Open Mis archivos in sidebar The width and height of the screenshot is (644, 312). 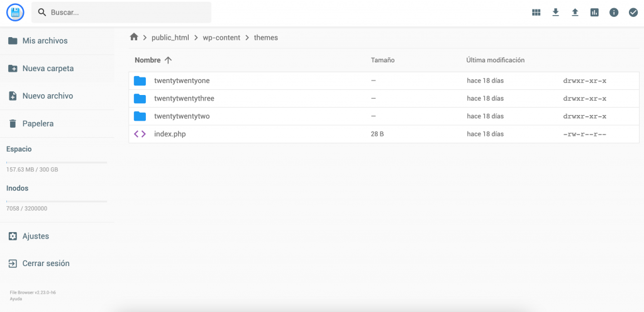pyautogui.click(x=45, y=41)
